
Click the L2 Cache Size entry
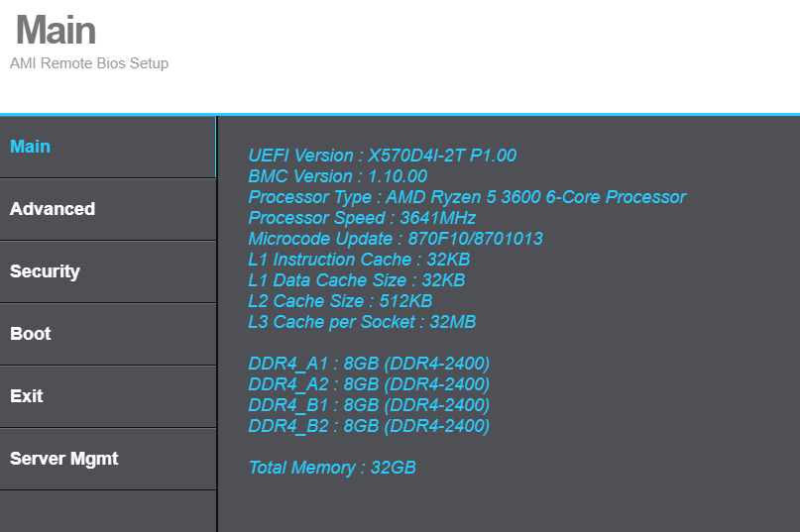point(340,301)
